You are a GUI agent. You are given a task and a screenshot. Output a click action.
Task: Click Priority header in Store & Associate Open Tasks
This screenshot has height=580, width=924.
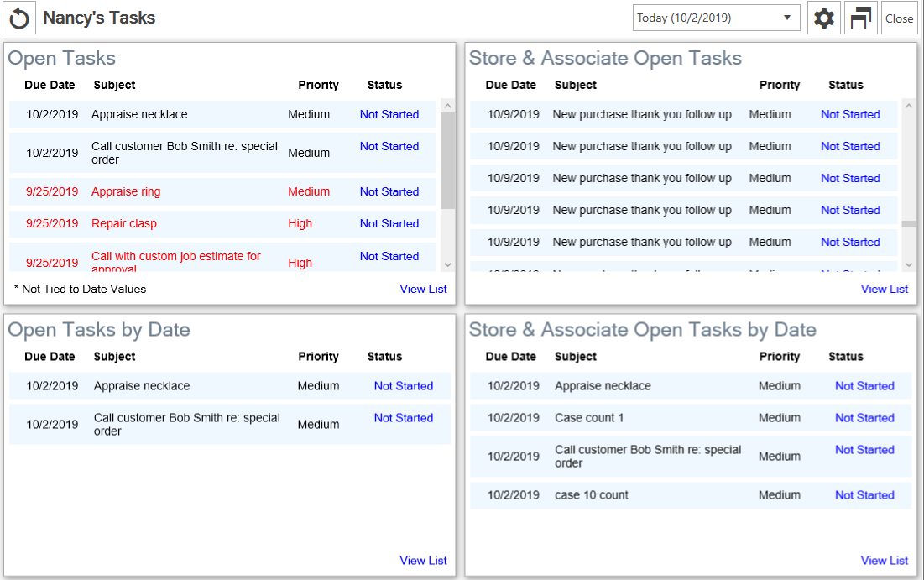(x=779, y=85)
